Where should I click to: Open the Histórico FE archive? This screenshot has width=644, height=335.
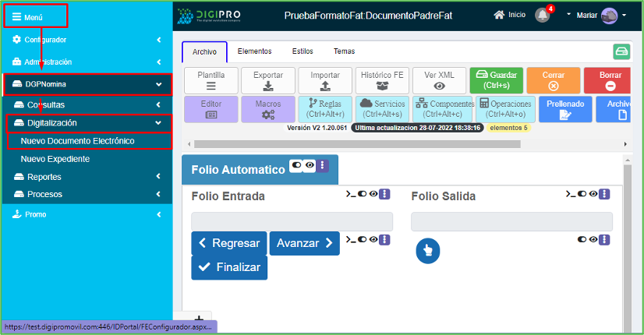[382, 80]
